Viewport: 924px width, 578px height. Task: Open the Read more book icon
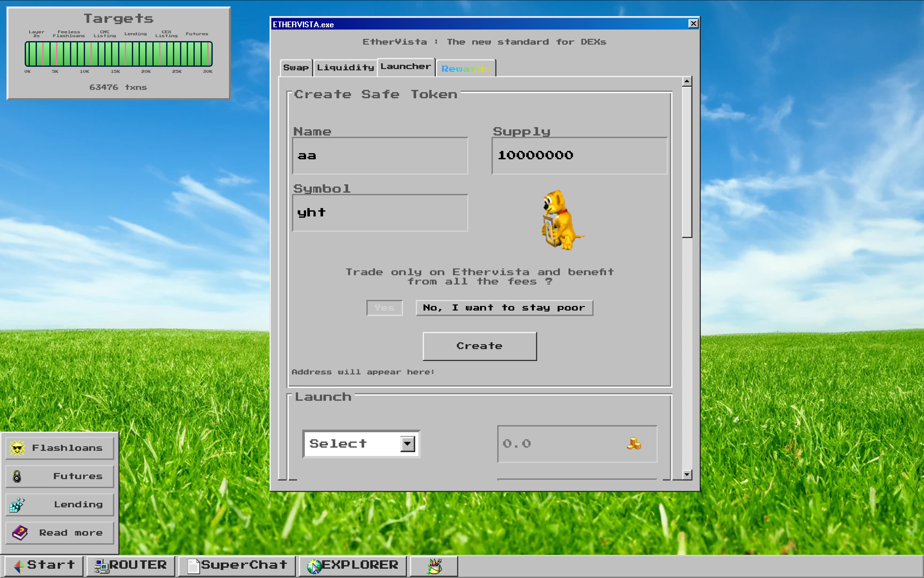pos(20,533)
